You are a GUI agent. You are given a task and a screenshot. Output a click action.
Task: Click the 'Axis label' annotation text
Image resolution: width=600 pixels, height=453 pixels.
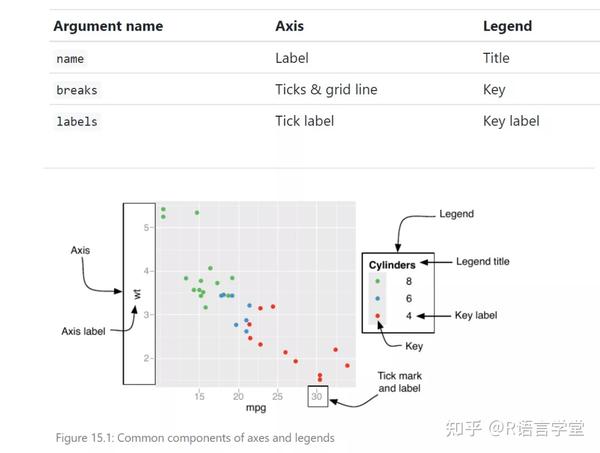pos(83,331)
